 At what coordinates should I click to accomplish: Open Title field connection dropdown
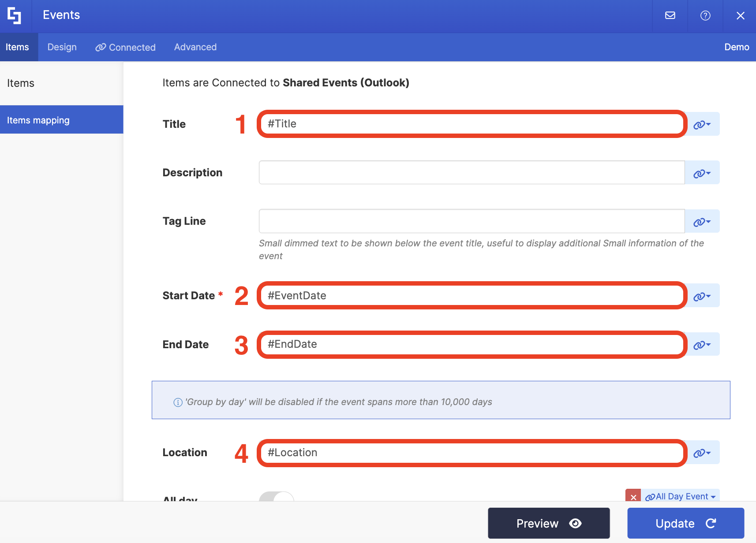(x=702, y=124)
